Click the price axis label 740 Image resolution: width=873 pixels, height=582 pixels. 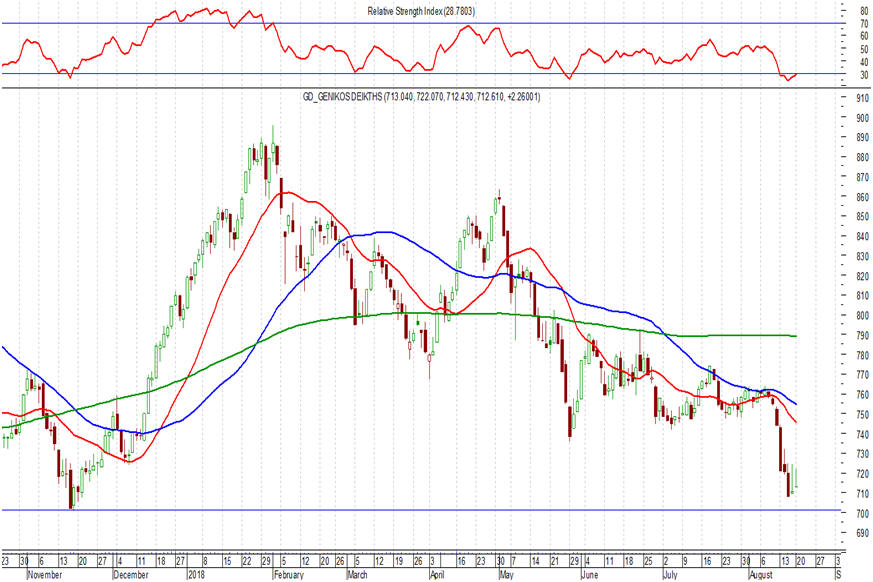point(862,434)
